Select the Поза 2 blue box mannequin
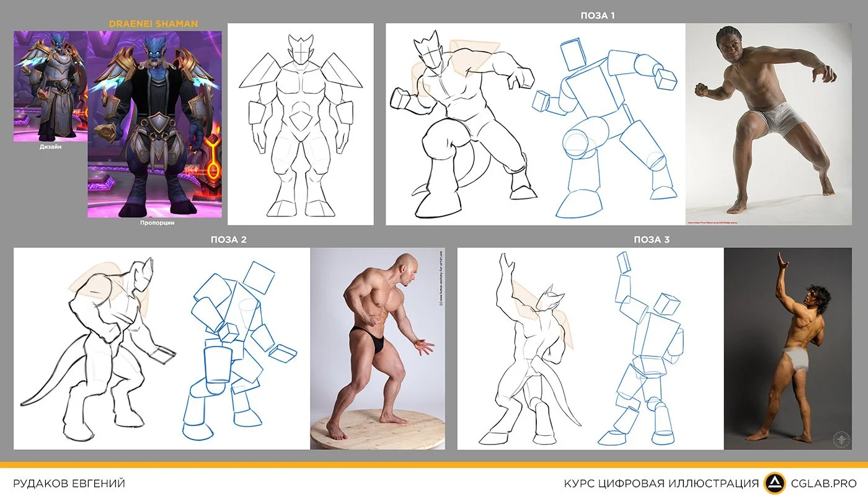This screenshot has width=868, height=499. [240, 350]
